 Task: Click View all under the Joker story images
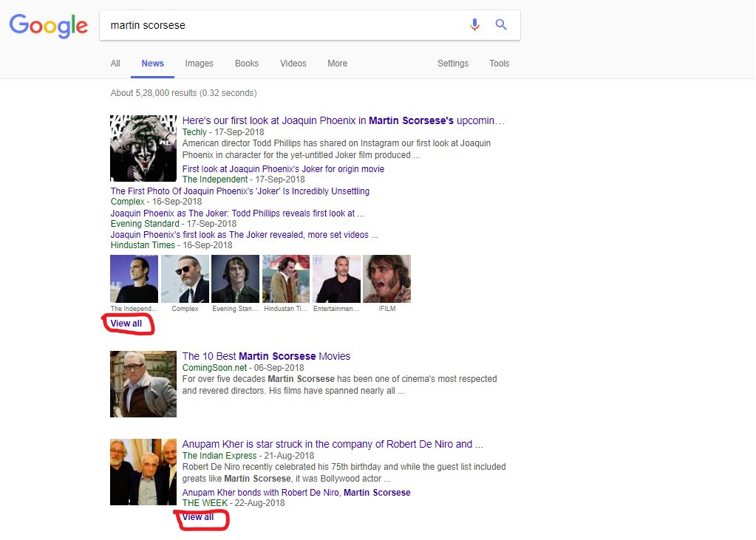[126, 324]
